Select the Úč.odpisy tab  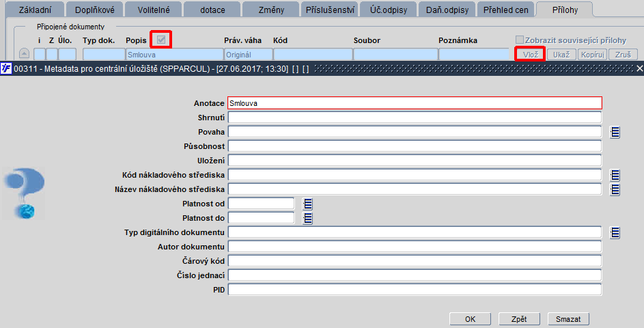389,10
